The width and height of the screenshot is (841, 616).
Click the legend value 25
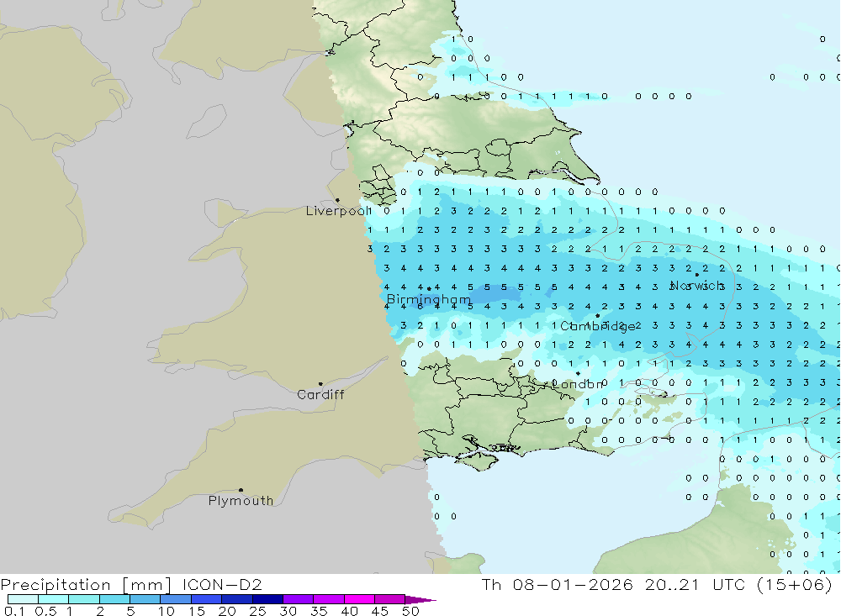click(x=257, y=611)
